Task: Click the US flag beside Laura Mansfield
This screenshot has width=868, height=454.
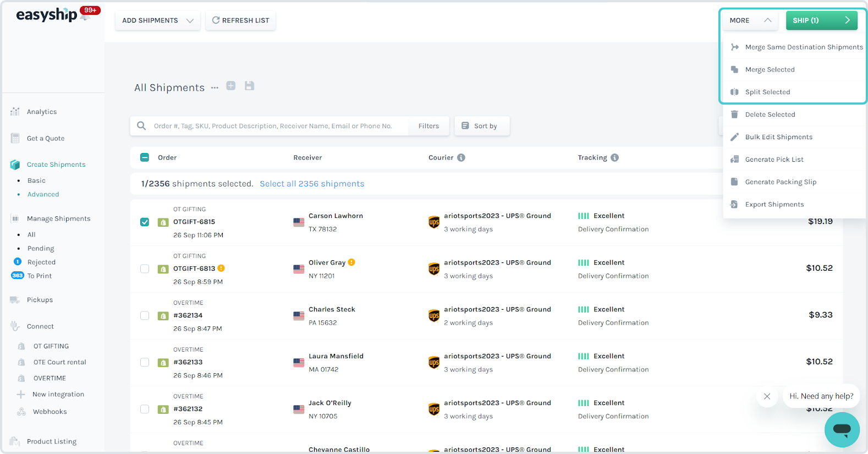Action: click(299, 363)
